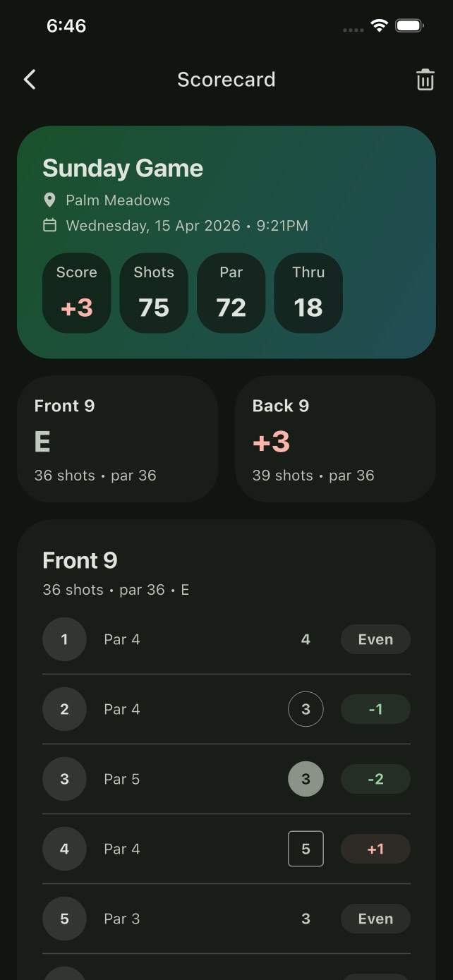Tap the location pin beside Palm Meadows
The width and height of the screenshot is (453, 980).
tap(49, 200)
